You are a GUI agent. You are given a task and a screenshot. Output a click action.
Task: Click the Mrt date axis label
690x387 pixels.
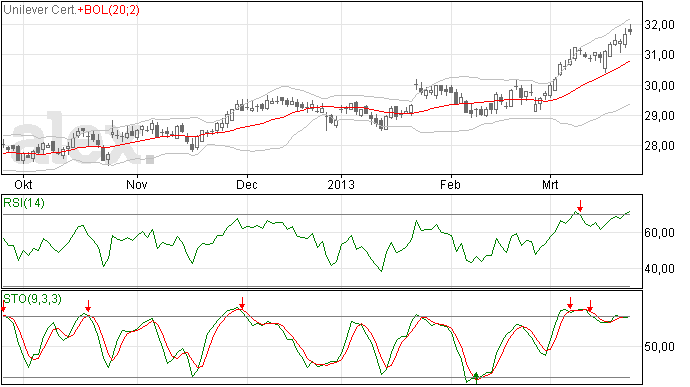[x=550, y=184]
